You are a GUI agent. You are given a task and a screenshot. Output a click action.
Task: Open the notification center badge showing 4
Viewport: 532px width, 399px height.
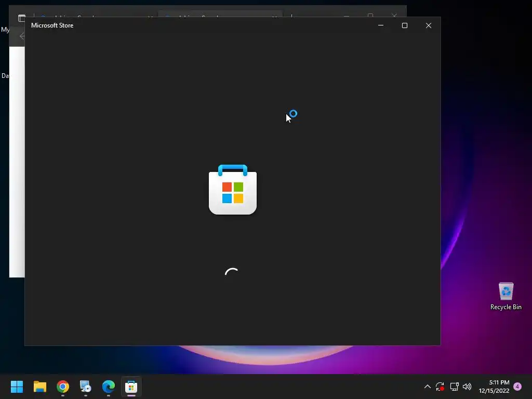[x=517, y=387]
